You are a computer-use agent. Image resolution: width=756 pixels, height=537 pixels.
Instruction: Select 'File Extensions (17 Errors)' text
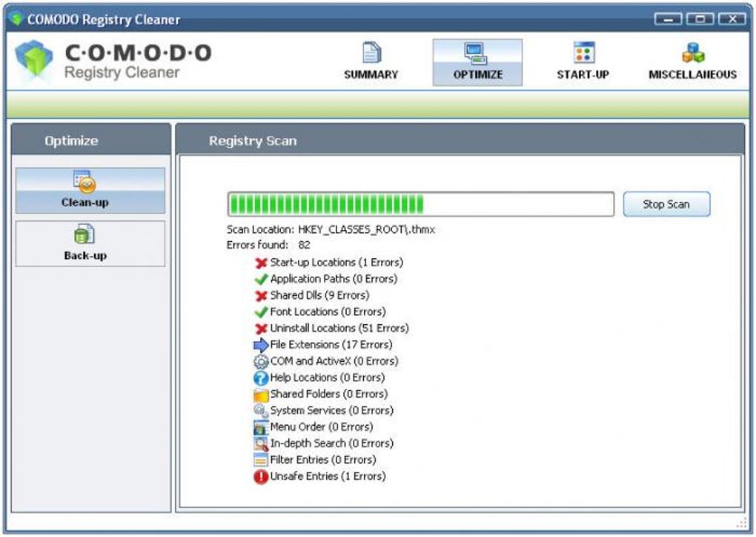(331, 344)
